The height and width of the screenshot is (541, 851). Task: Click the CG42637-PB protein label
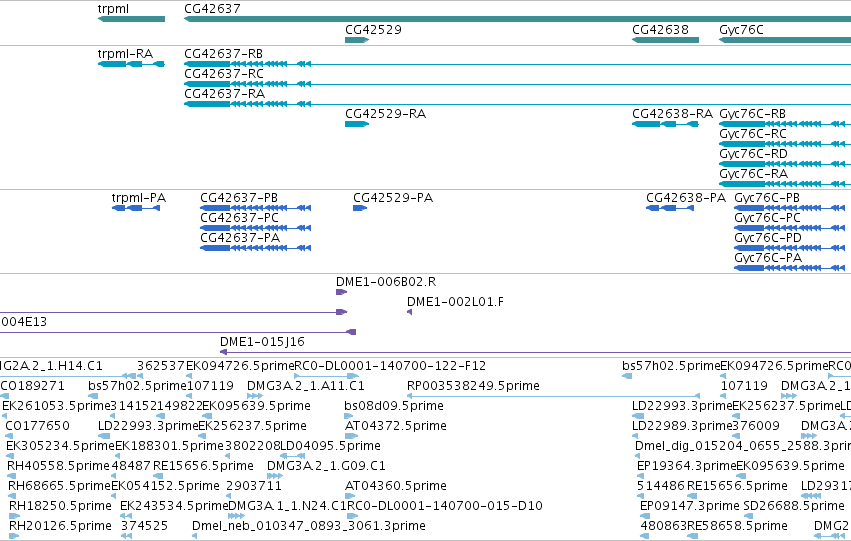click(239, 198)
